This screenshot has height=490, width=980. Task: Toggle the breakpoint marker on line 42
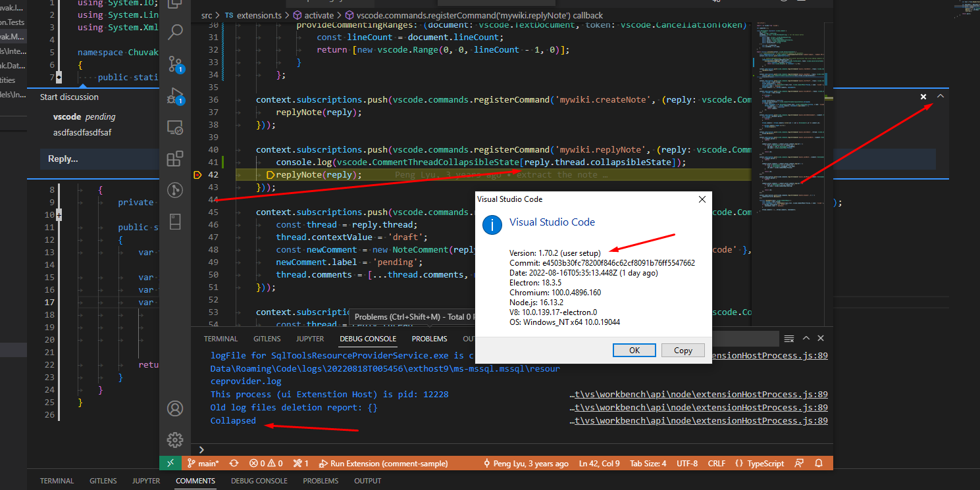[x=197, y=174]
